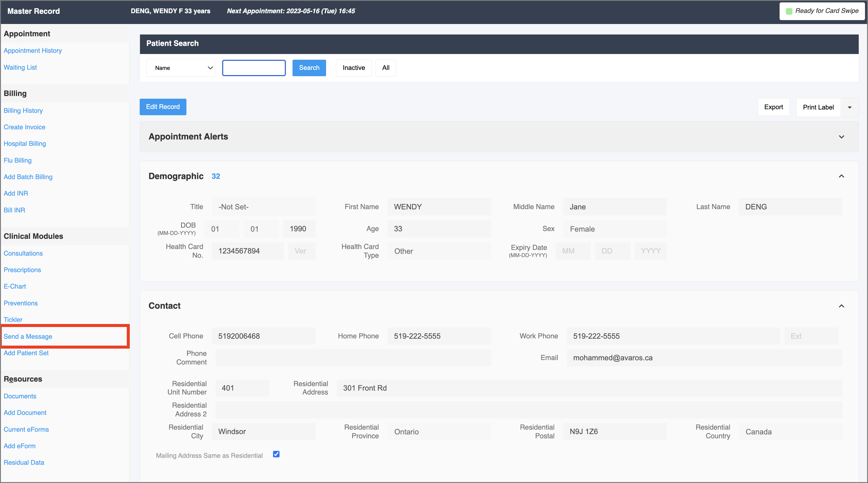Open Current eForms link
The image size is (868, 483).
pos(26,429)
